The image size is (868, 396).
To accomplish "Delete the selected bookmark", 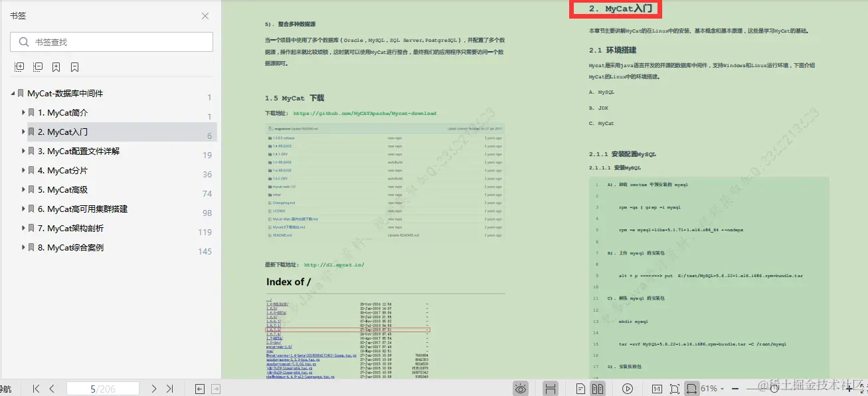I will tap(73, 66).
